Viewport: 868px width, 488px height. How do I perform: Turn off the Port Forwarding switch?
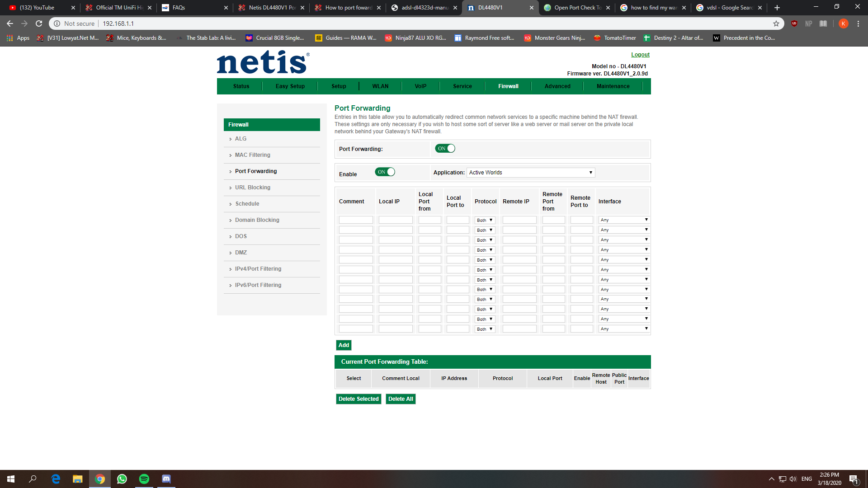point(445,148)
